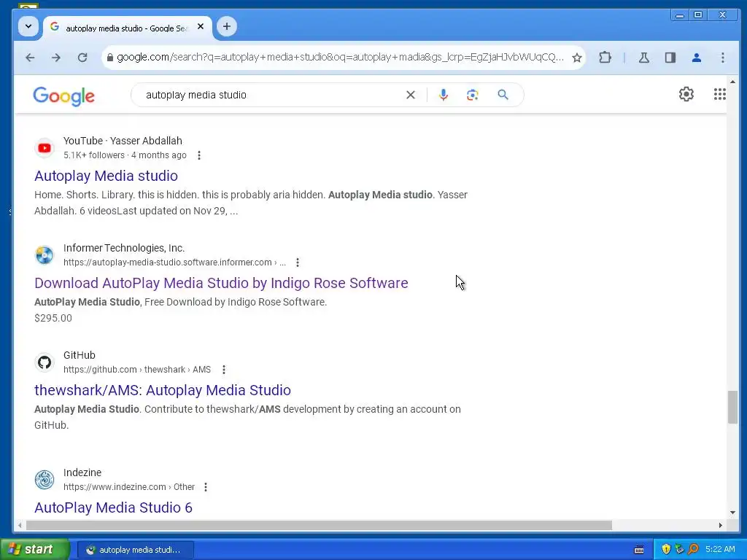The width and height of the screenshot is (747, 560).
Task: Click the $295.00 price text
Action: coord(53,318)
